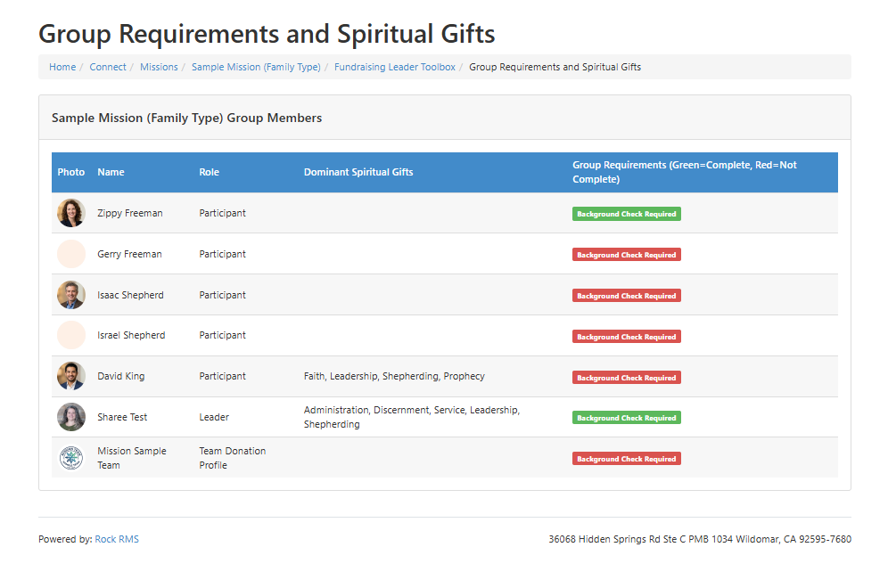
Task: Click Gerry Freeman's blank photo placeholder
Action: coord(71,254)
